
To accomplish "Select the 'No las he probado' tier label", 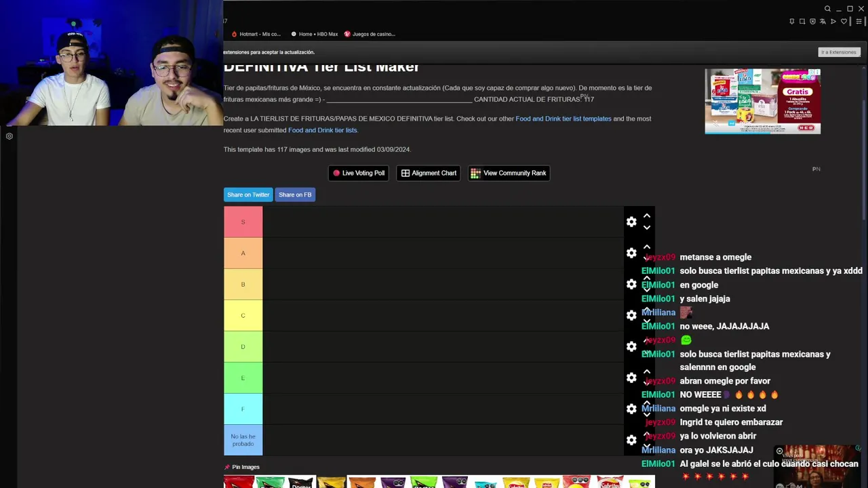I will 243,440.
